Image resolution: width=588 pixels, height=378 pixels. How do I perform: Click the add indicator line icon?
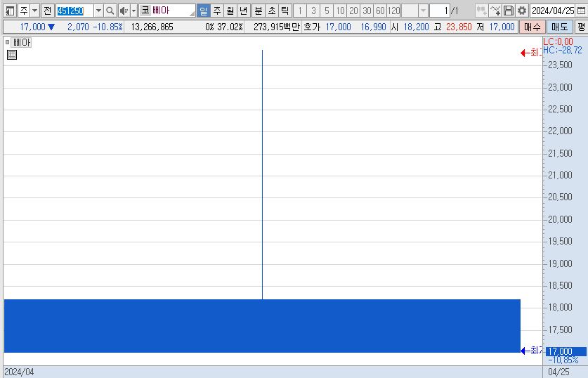(495, 11)
